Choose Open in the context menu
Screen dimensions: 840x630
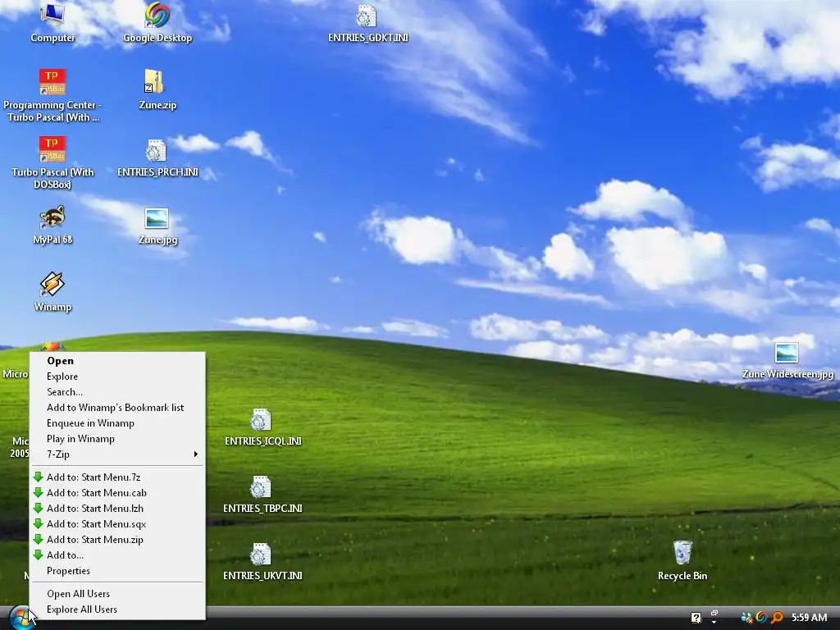pos(117,361)
